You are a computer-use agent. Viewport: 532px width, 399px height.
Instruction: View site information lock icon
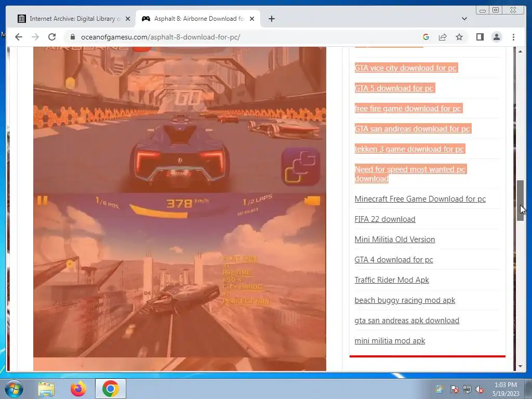[72, 37]
